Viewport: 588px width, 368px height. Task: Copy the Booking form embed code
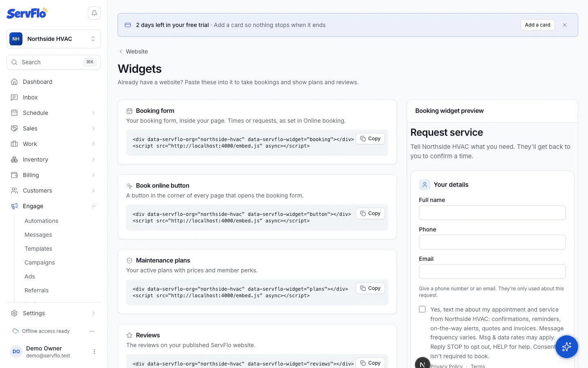point(370,139)
